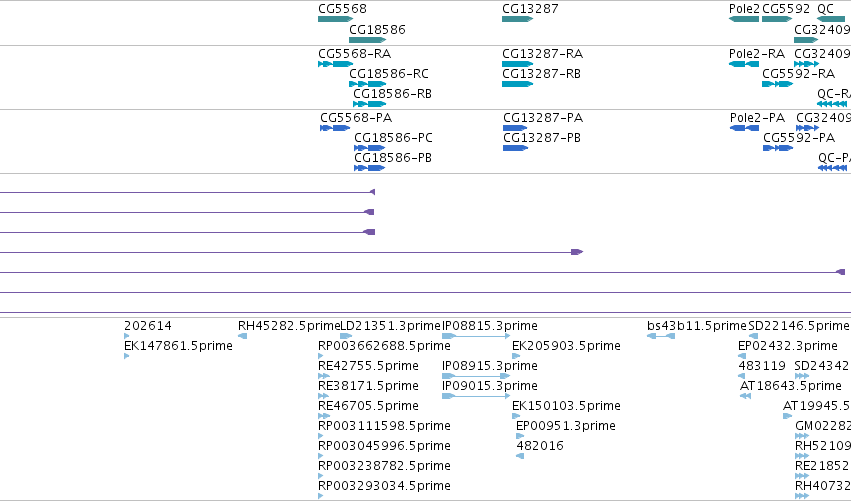Select the CG13287-PA protein
Image resolution: width=851 pixels, height=501 pixels.
point(516,128)
